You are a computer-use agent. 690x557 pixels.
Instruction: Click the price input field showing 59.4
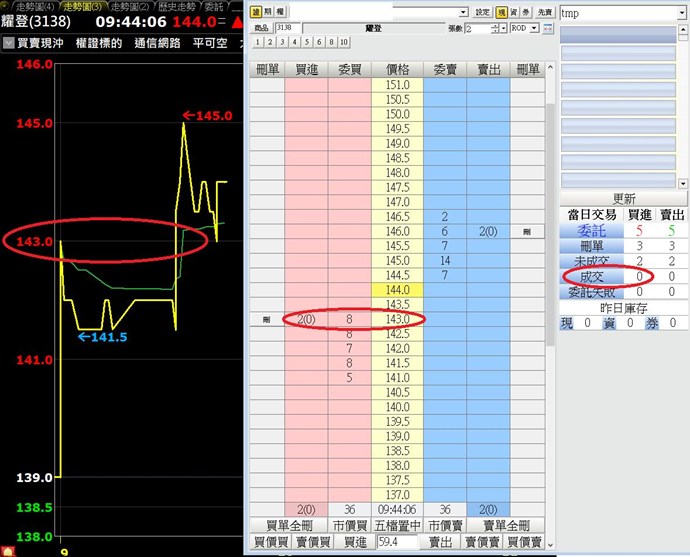click(x=394, y=542)
